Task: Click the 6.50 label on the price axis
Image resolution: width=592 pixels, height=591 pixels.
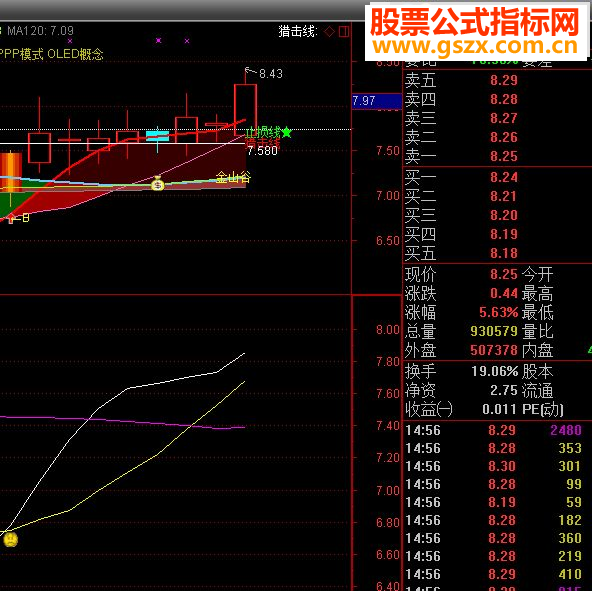Action: point(388,241)
